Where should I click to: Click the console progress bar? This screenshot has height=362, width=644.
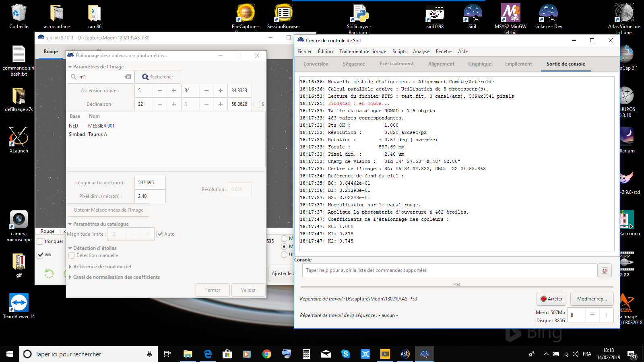pyautogui.click(x=457, y=287)
